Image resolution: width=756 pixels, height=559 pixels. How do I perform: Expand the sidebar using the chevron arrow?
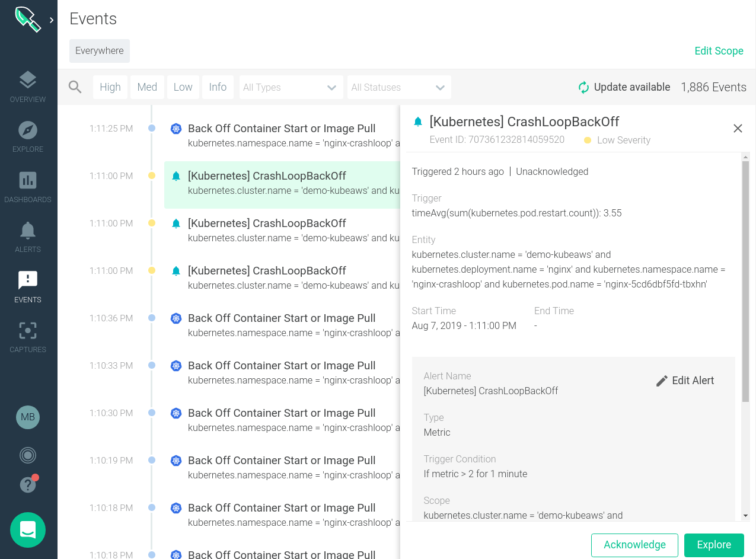[x=52, y=18]
